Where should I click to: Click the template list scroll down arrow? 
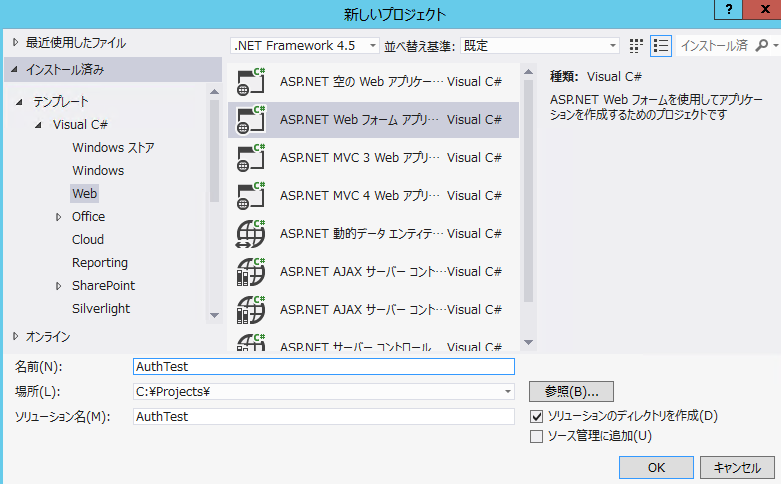click(x=528, y=343)
